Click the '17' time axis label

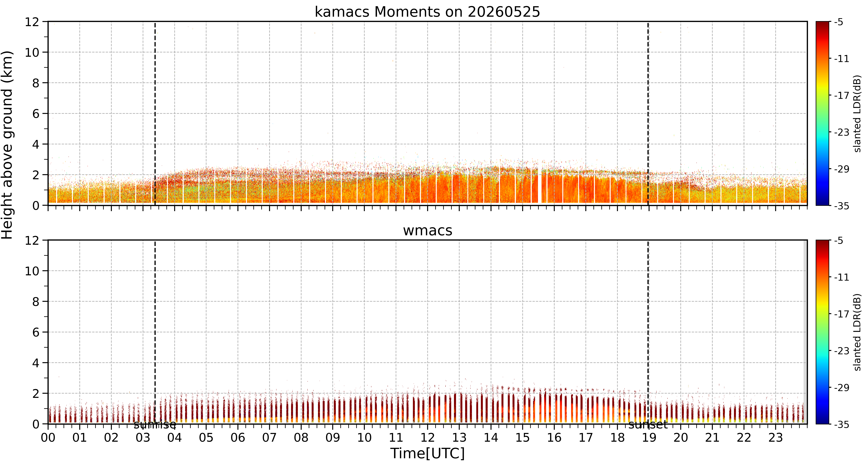click(x=586, y=438)
